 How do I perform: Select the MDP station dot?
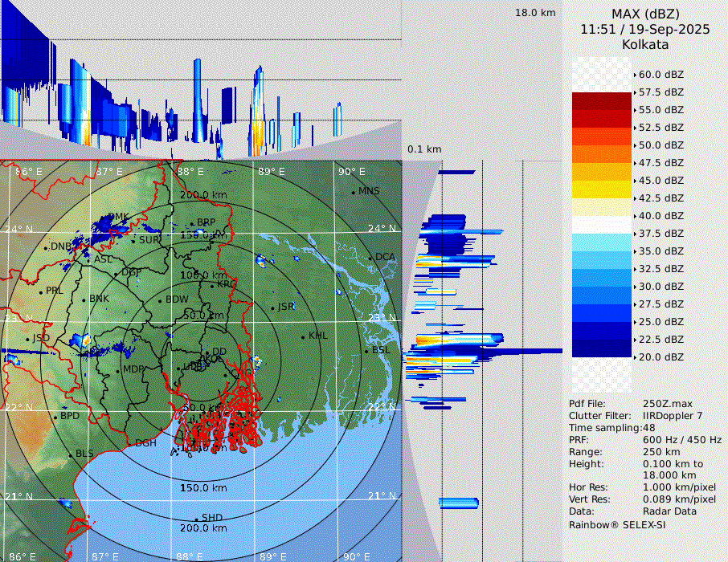[x=118, y=369]
